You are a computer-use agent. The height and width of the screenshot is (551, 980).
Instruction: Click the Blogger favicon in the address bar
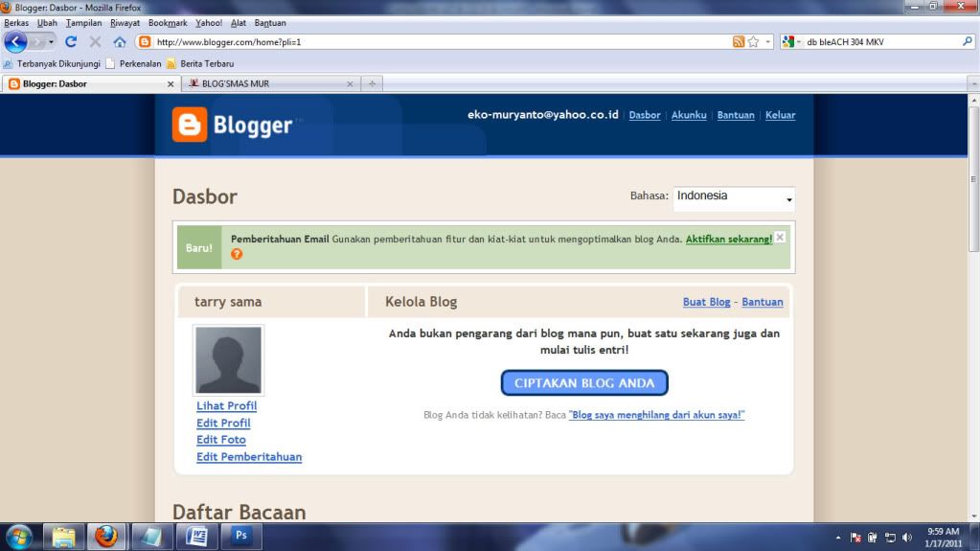click(x=145, y=42)
